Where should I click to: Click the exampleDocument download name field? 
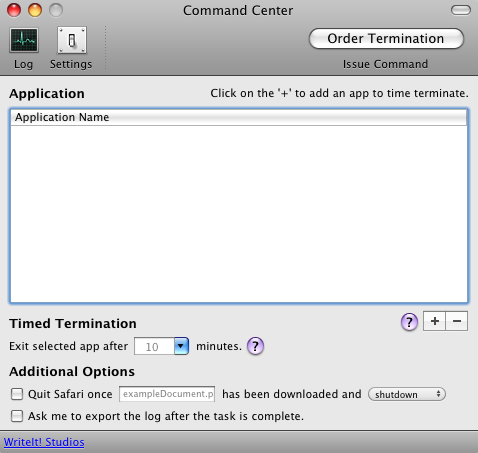[x=167, y=394]
